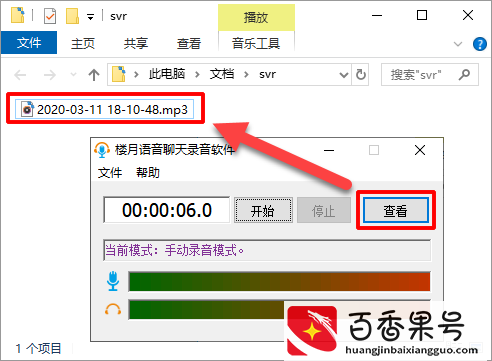Open the 文件 ribbon tab in Explorer

[x=29, y=43]
